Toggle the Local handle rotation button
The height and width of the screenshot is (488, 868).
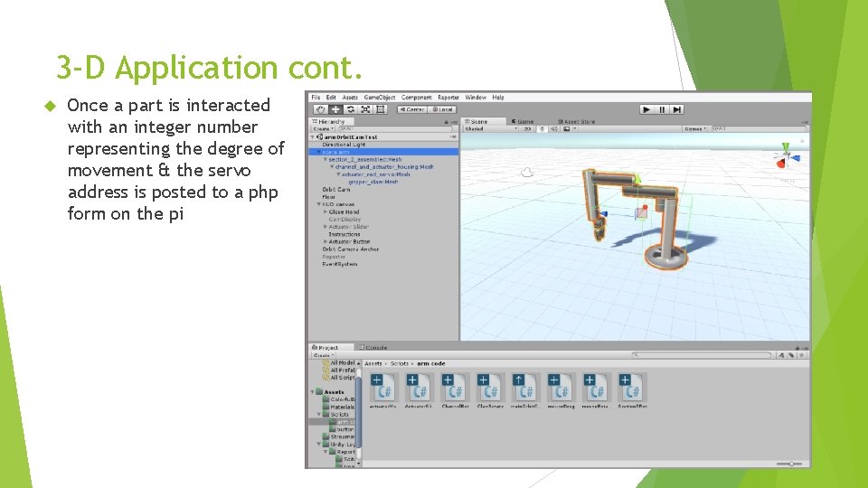[442, 109]
